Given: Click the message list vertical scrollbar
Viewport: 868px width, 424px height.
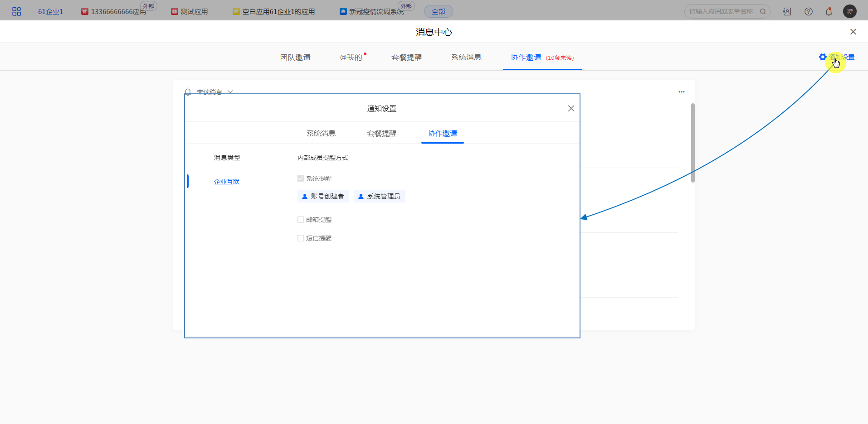Looking at the screenshot, I should [x=692, y=143].
